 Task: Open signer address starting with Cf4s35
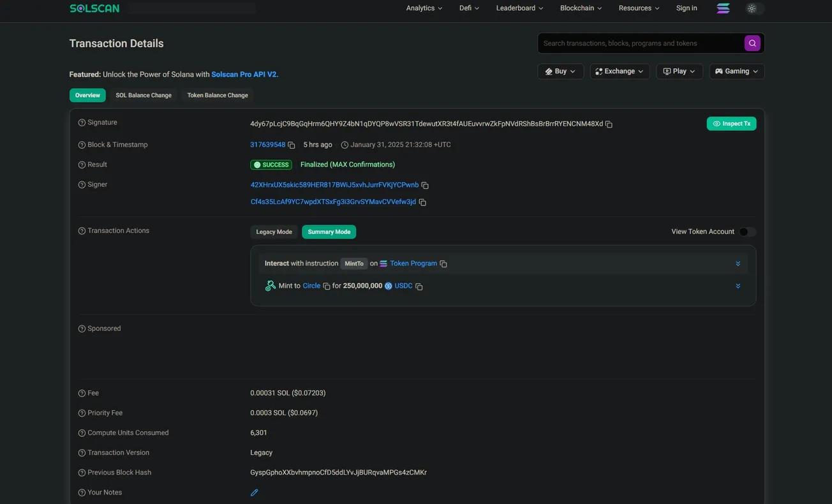333,202
